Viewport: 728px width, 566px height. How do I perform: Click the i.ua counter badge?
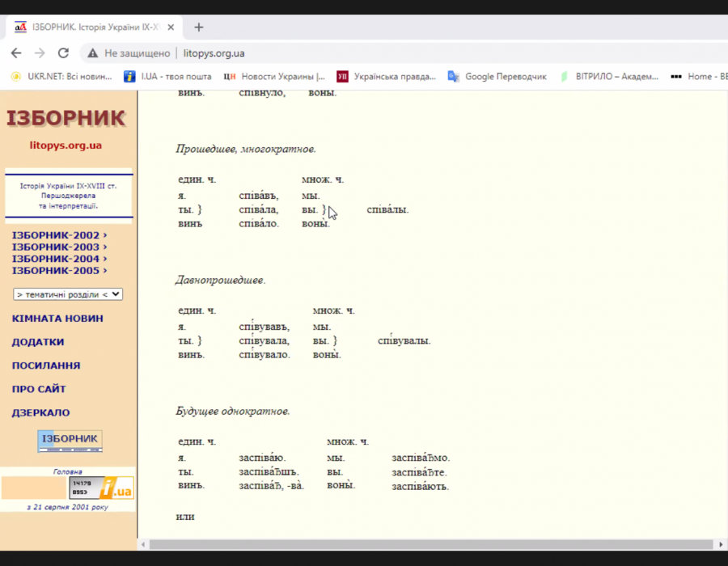pos(101,488)
